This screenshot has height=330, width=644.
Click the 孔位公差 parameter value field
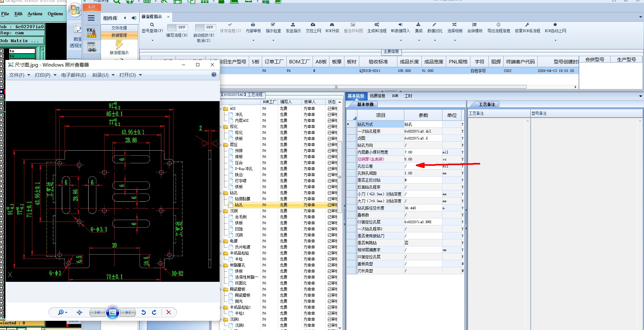pyautogui.click(x=423, y=166)
